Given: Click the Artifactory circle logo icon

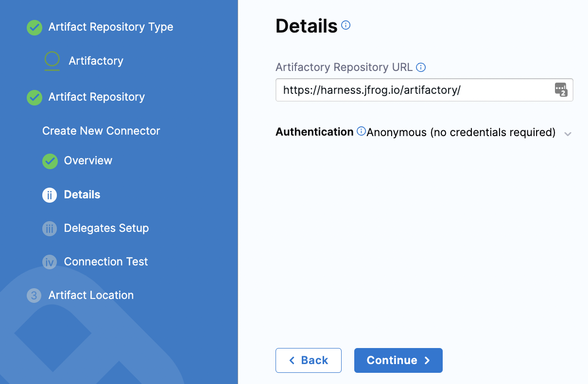Looking at the screenshot, I should (x=52, y=60).
